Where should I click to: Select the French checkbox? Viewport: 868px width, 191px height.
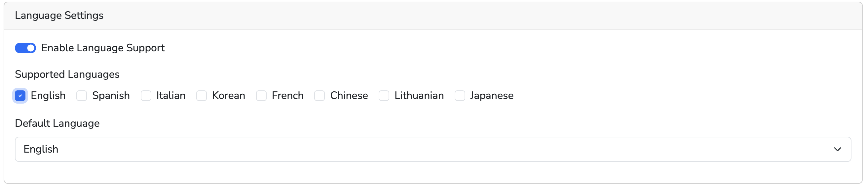coord(261,96)
